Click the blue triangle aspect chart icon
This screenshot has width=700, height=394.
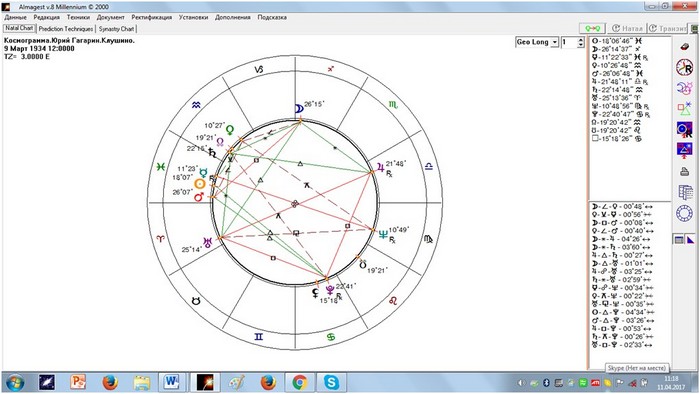click(684, 150)
